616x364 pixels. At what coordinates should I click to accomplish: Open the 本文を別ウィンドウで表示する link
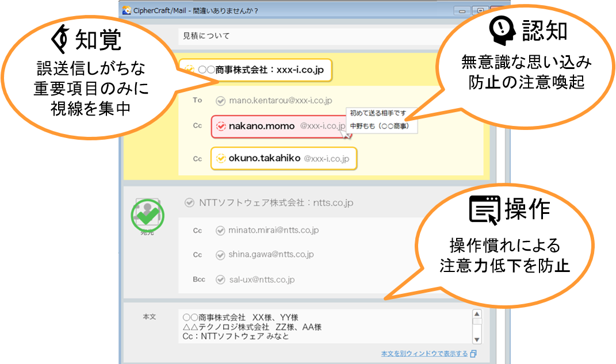click(x=424, y=354)
